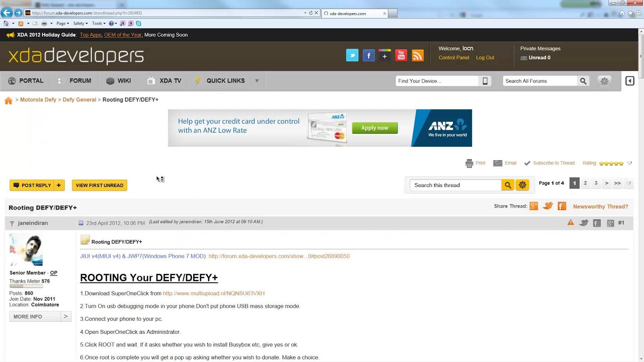The width and height of the screenshot is (644, 362).
Task: Click the Search this thread field
Action: (455, 186)
